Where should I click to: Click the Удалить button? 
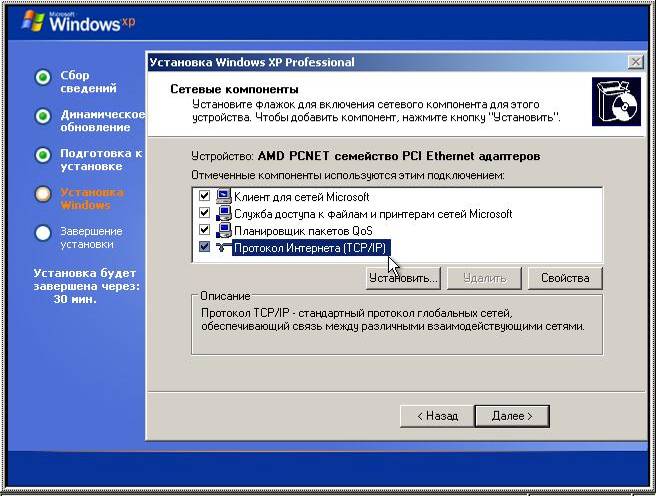(484, 278)
